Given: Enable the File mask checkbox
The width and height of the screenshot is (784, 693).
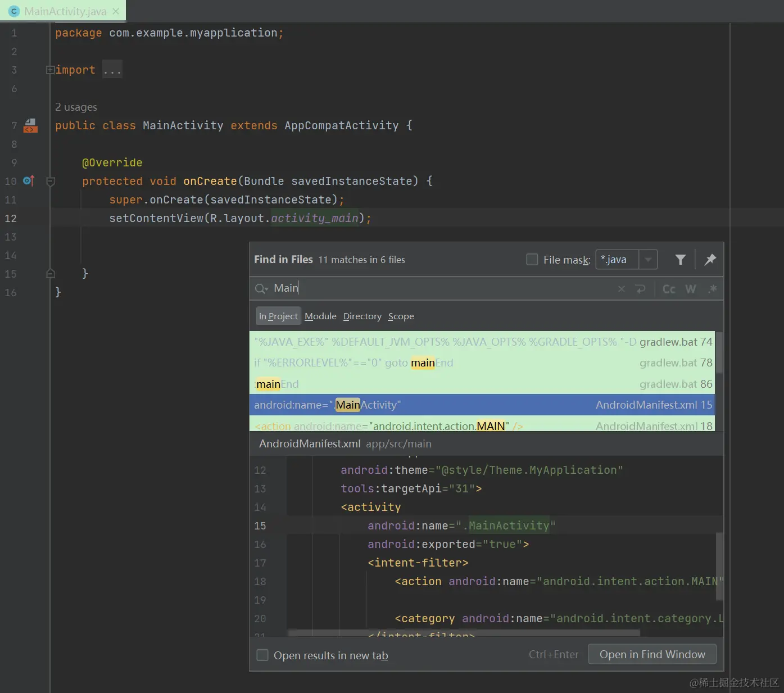Looking at the screenshot, I should [x=532, y=259].
